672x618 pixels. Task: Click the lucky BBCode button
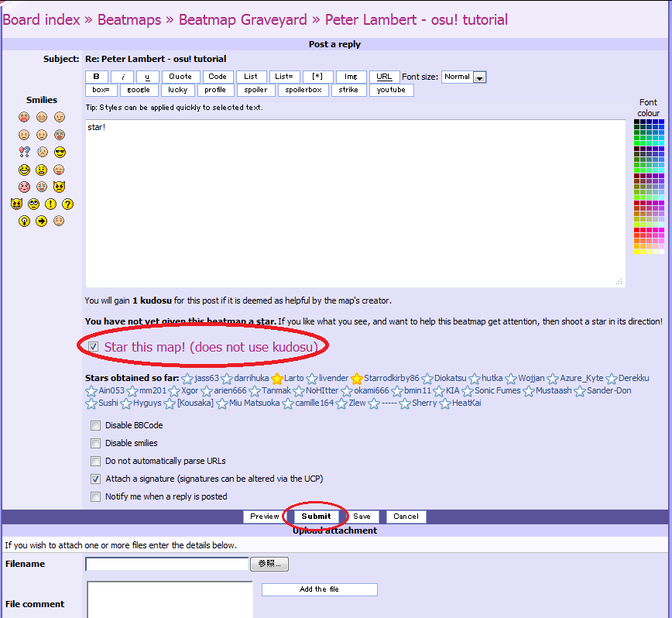pos(178,90)
